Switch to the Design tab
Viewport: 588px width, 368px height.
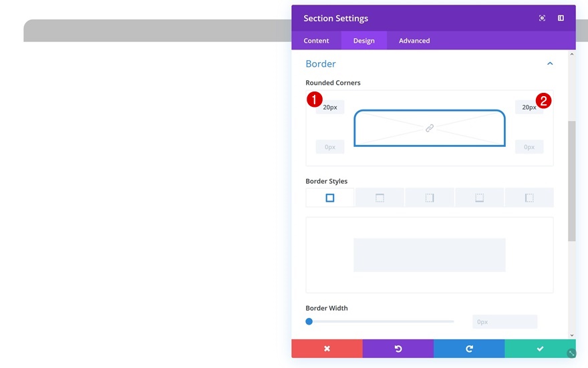click(x=363, y=41)
